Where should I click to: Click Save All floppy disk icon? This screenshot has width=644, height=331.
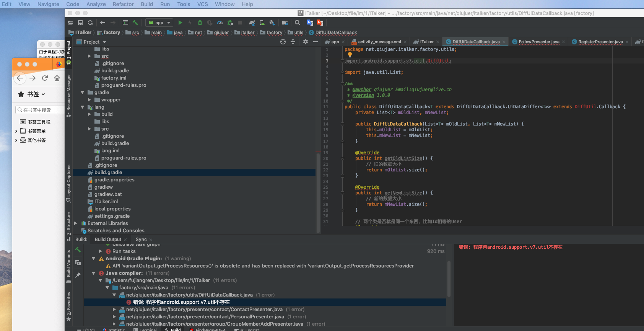[80, 23]
